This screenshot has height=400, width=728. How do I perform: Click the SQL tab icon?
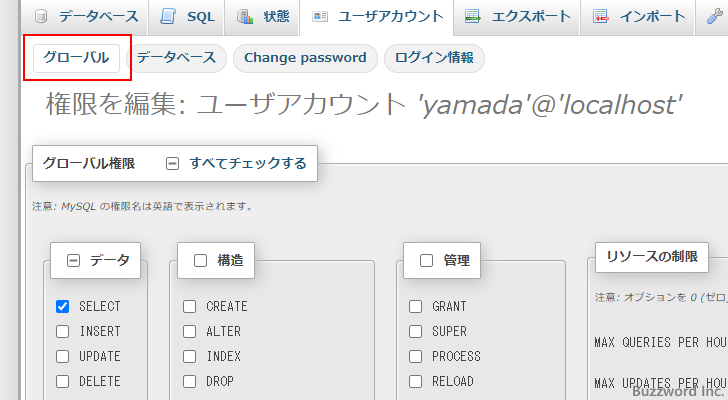[167, 17]
